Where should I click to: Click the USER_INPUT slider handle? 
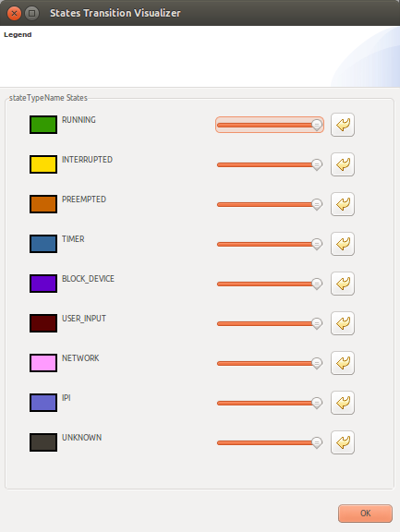[x=317, y=323]
